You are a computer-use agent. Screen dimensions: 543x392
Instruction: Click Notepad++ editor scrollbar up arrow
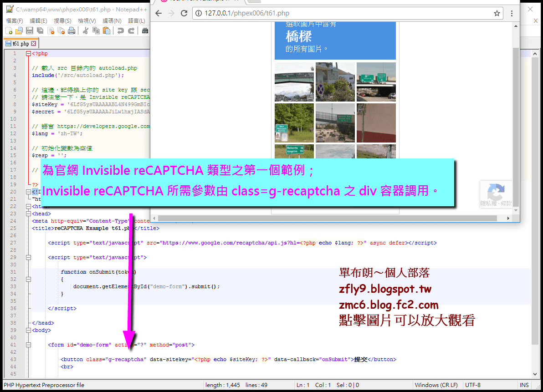[x=535, y=54]
